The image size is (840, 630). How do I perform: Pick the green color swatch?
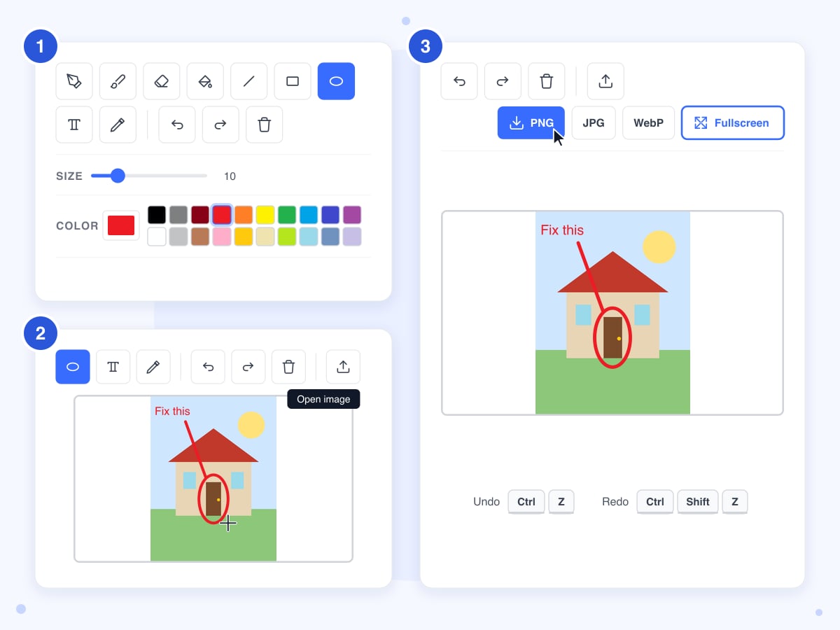click(x=287, y=215)
